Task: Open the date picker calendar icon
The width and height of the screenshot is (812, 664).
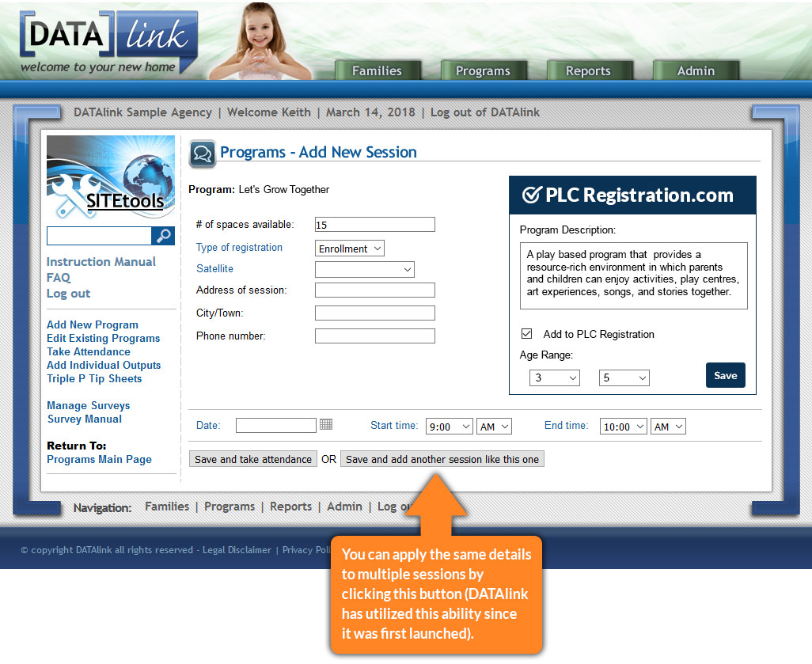Action: 326,425
